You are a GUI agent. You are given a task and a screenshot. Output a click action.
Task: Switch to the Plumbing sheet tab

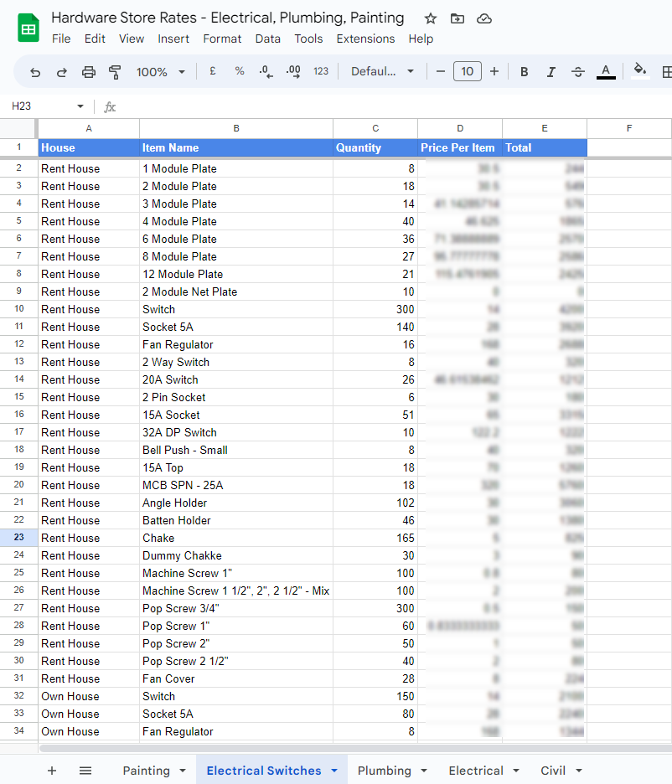pyautogui.click(x=384, y=771)
